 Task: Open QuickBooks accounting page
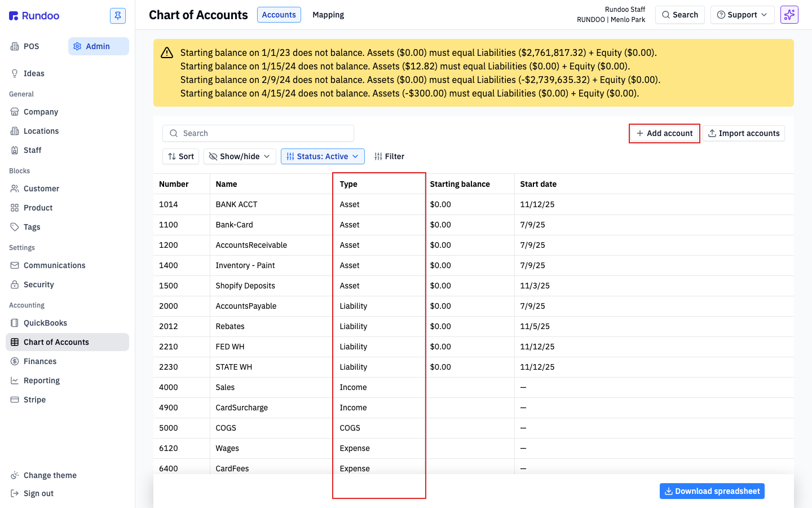pyautogui.click(x=45, y=323)
